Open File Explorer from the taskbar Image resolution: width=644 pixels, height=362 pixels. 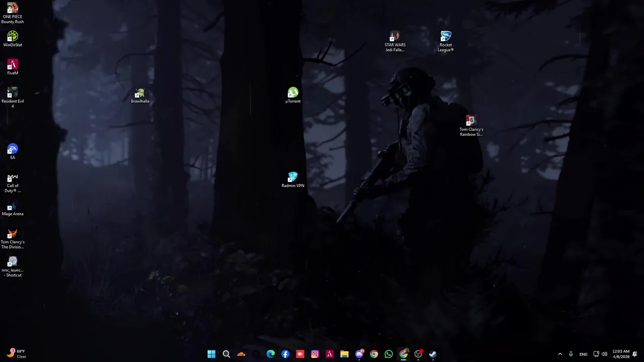click(x=344, y=354)
